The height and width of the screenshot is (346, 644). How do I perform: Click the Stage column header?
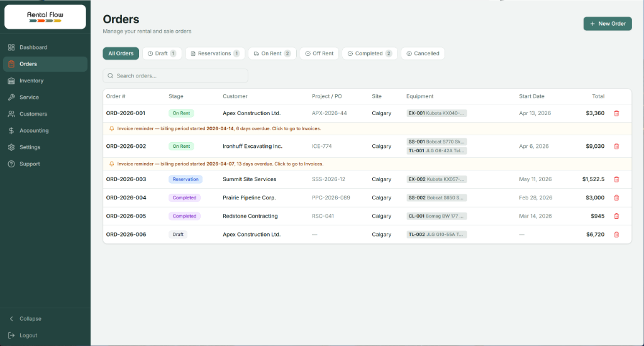point(176,97)
